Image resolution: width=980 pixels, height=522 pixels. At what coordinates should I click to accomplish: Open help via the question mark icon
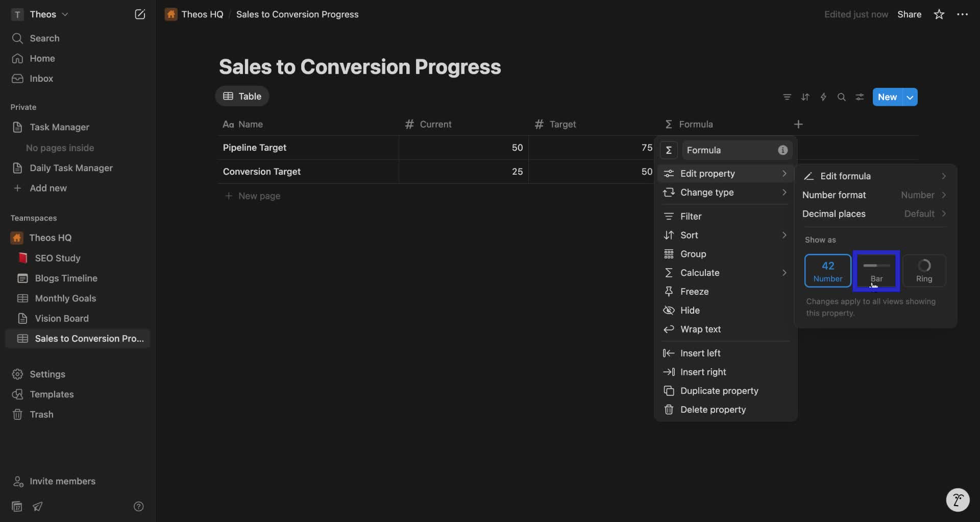point(139,506)
